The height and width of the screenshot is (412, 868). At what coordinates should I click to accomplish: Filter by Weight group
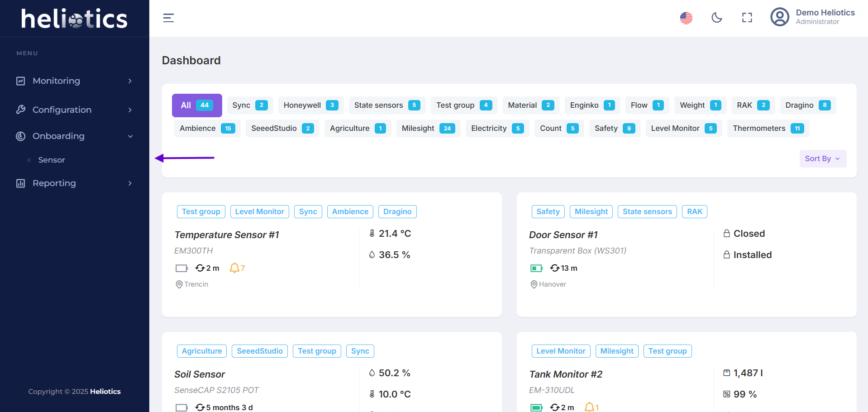pos(701,105)
